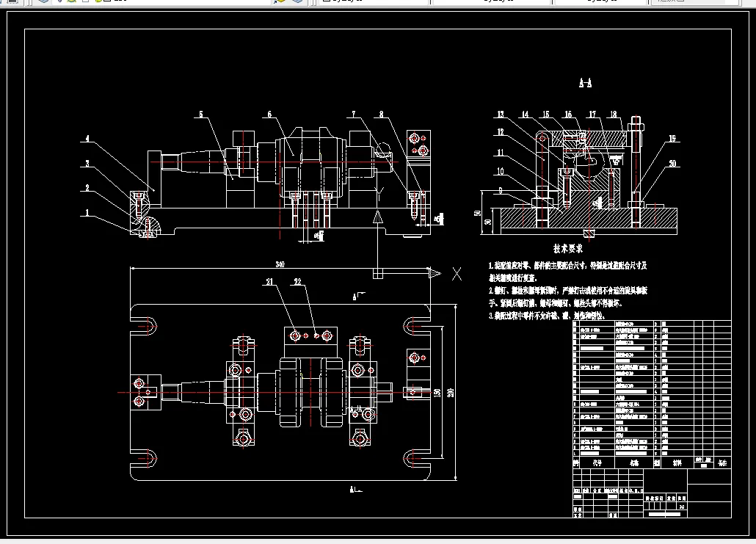Click balloon 21 in the plan view
Screen dimensions: 756x544
(269, 282)
